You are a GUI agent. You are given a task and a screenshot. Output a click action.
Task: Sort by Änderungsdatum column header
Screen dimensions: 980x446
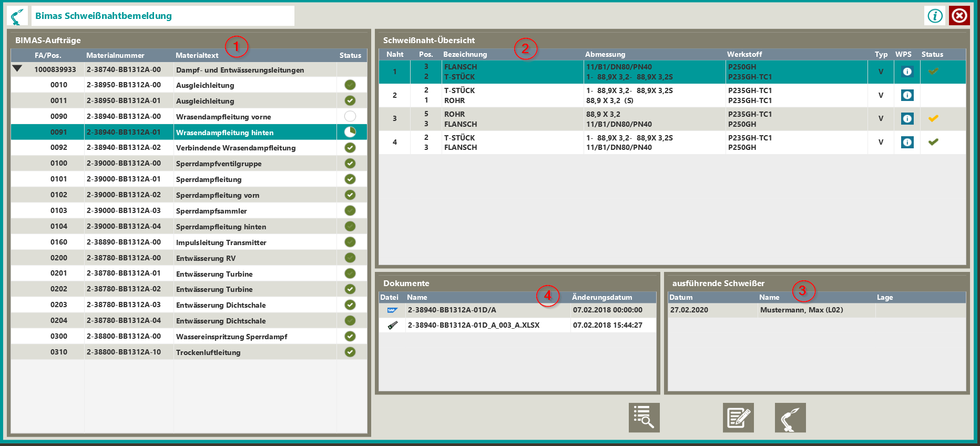point(601,297)
